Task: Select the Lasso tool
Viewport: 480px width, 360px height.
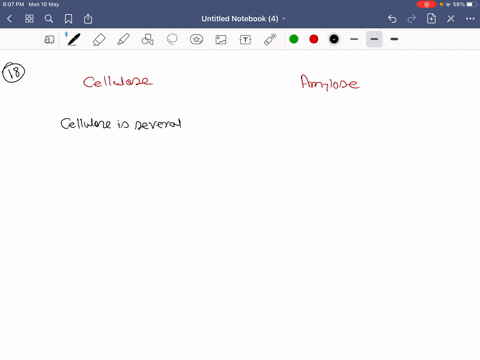Action: [172, 39]
